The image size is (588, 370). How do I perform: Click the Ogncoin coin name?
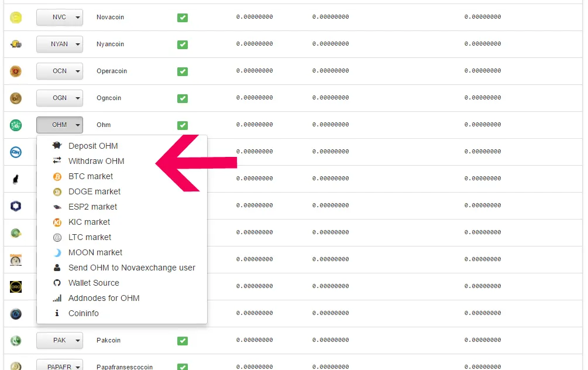point(109,98)
